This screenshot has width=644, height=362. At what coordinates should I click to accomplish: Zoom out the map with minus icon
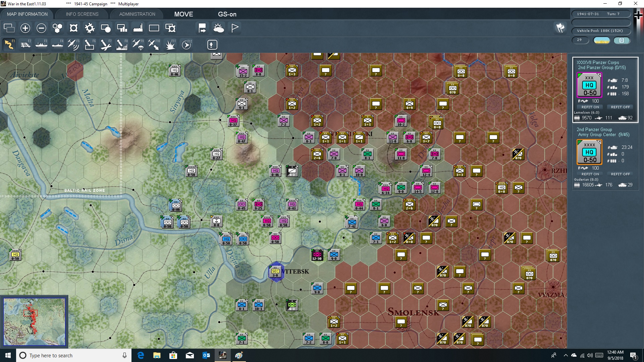click(x=41, y=28)
